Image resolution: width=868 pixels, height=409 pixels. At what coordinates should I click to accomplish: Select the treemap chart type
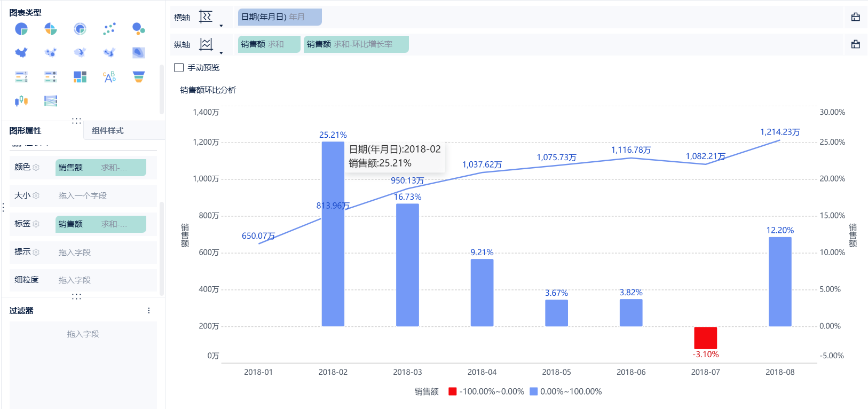pos(80,77)
